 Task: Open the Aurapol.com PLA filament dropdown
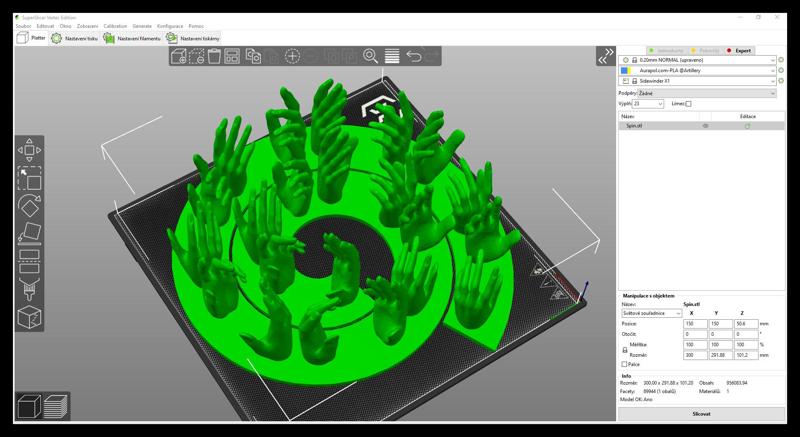(697, 70)
